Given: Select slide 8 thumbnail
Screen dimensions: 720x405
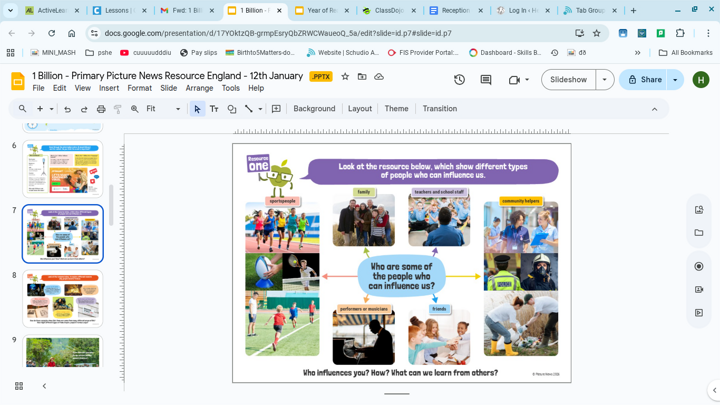Looking at the screenshot, I should click(x=63, y=298).
